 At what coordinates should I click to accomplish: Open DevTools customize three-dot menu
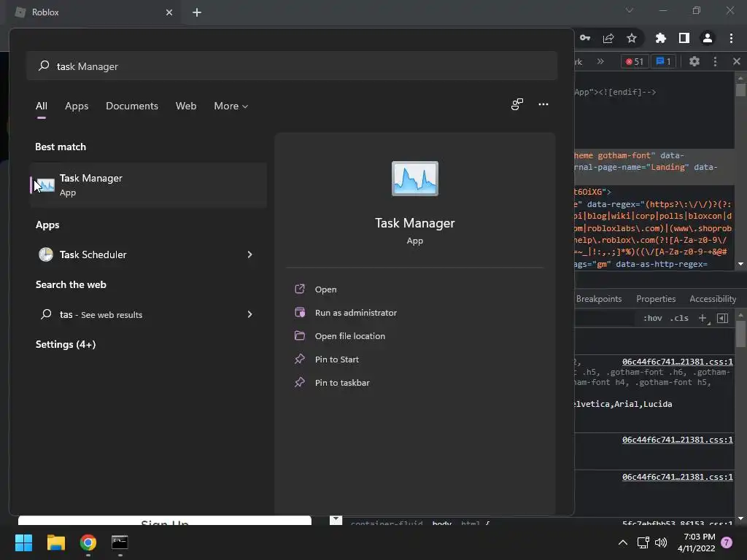pos(715,61)
